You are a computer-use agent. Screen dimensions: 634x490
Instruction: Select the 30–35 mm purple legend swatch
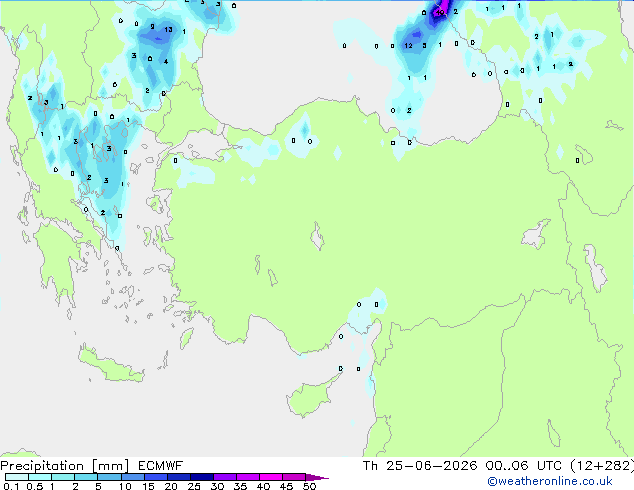(225, 477)
